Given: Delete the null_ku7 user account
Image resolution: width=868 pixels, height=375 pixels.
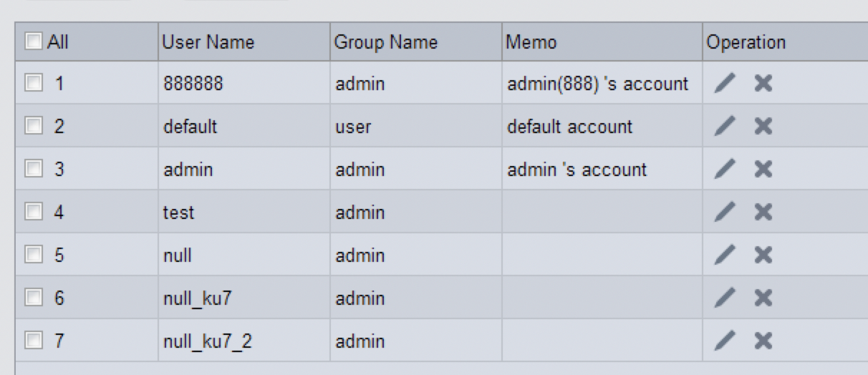Looking at the screenshot, I should click(763, 298).
